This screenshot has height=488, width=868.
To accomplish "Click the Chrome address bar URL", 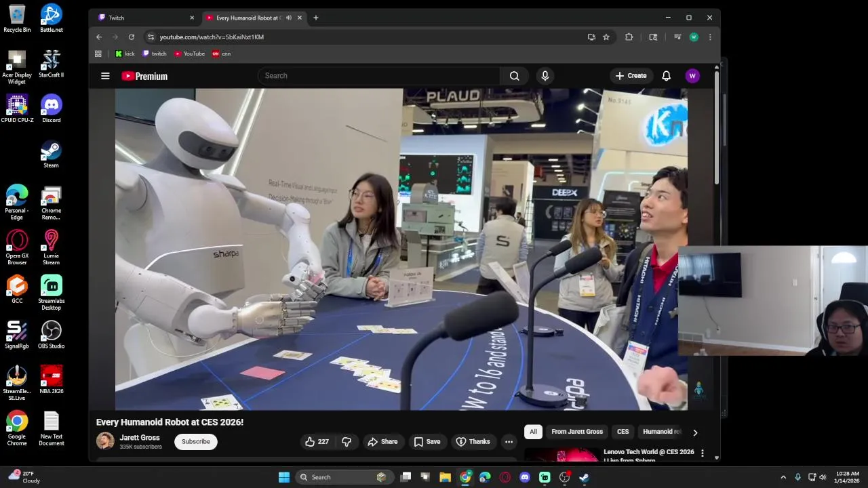I will (212, 37).
